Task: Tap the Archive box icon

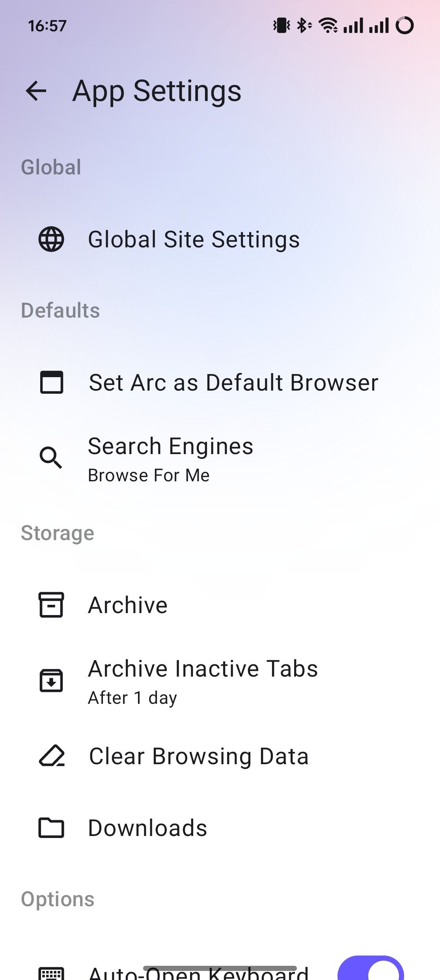Action: click(51, 605)
